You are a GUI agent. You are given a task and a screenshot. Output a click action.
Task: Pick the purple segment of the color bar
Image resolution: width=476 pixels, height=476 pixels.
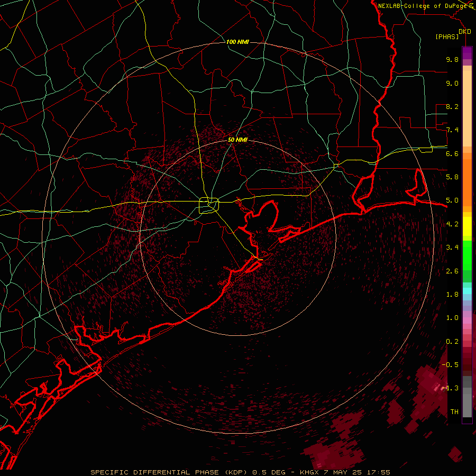[467, 53]
